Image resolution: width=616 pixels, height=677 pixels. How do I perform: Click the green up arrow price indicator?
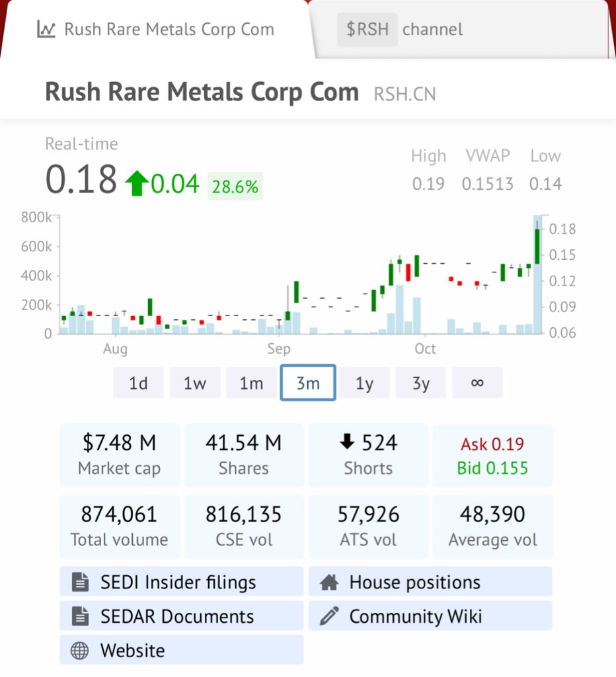pos(137,184)
